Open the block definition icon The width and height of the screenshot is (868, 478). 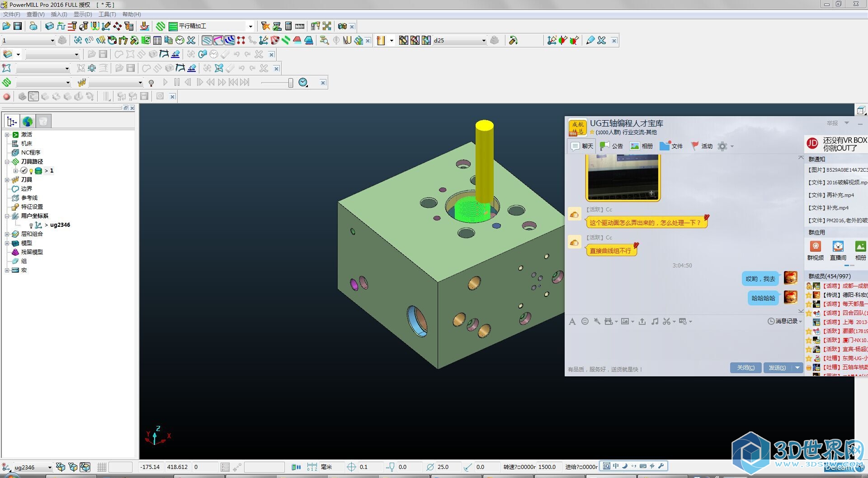coord(49,26)
